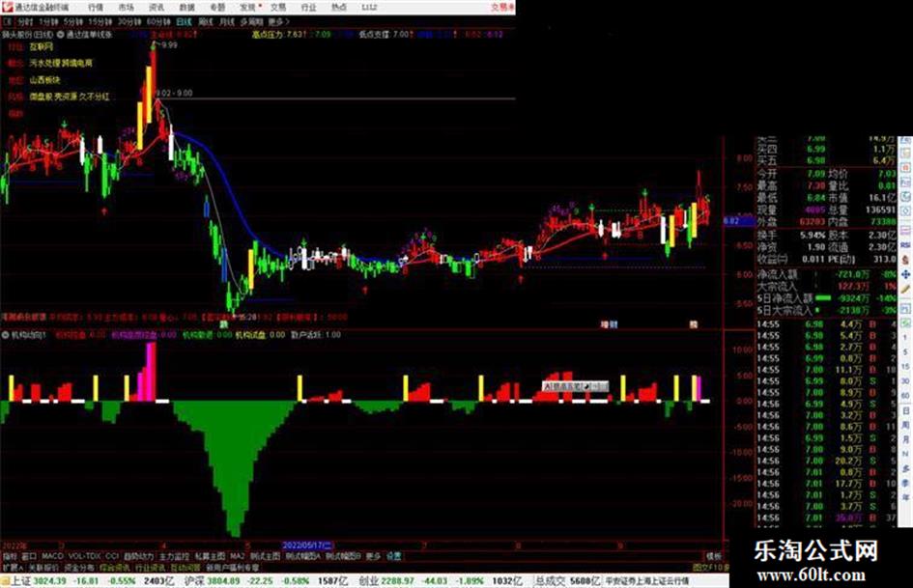Viewport: 913px width, 588px height.
Task: Click the RSI icon in right sidebar
Action: coord(905,245)
